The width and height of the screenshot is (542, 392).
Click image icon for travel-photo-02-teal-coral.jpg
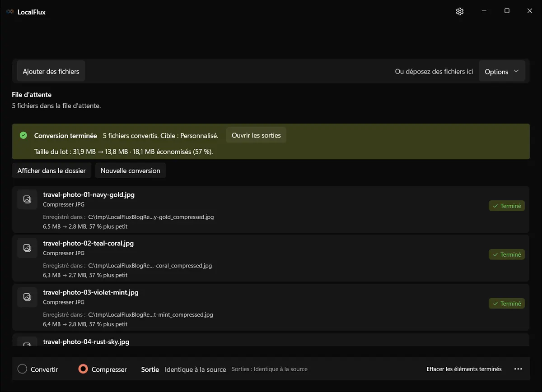(x=27, y=248)
